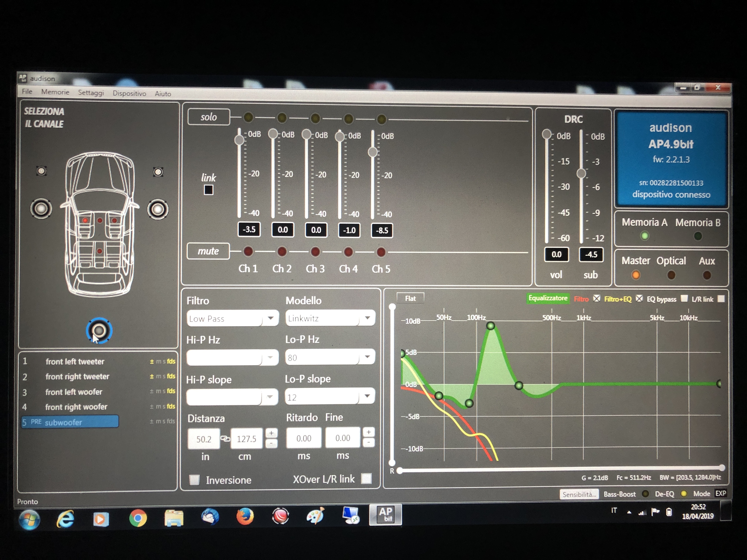
Task: Click the mute button
Action: click(x=208, y=251)
